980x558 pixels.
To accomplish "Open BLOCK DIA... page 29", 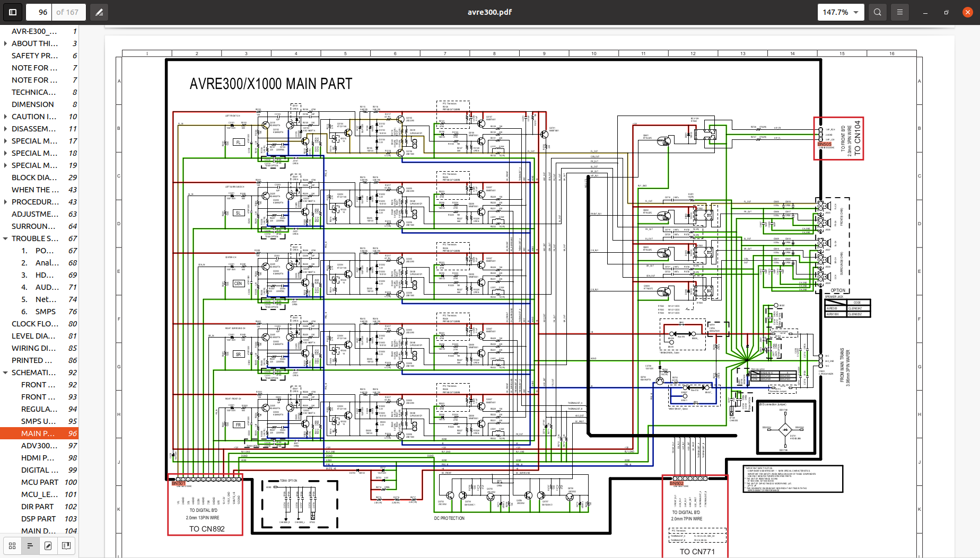I will (x=39, y=178).
